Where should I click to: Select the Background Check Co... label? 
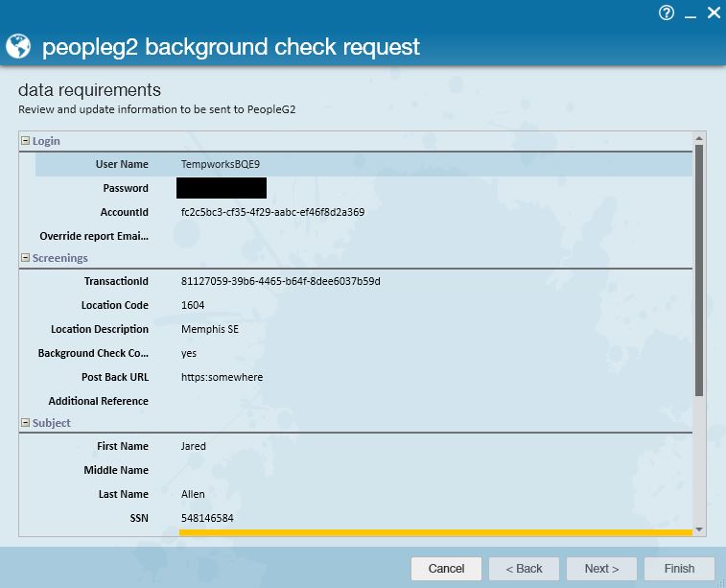coord(93,353)
